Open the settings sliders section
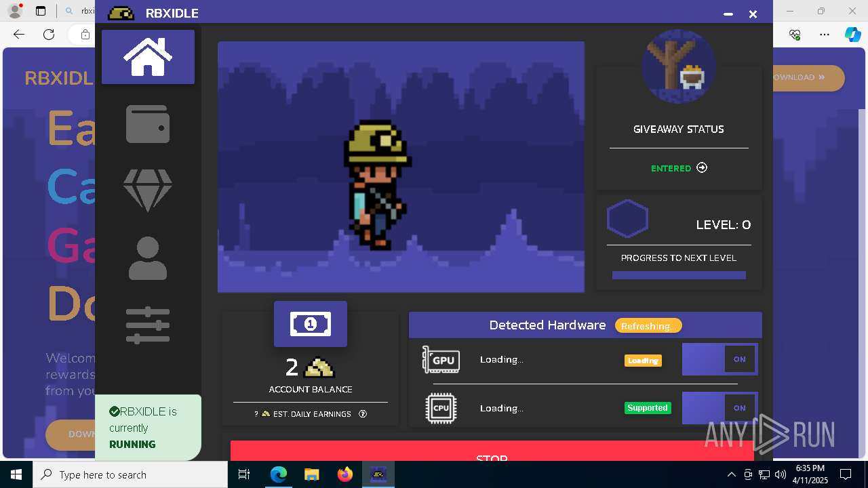Viewport: 868px width, 488px height. [x=148, y=325]
